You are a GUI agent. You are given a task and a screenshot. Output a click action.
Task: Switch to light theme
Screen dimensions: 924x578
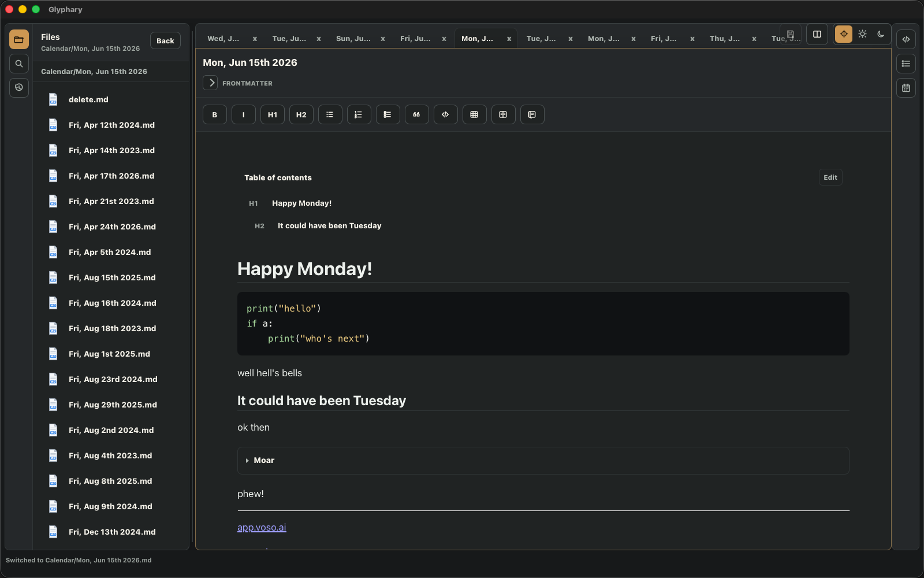[862, 34]
